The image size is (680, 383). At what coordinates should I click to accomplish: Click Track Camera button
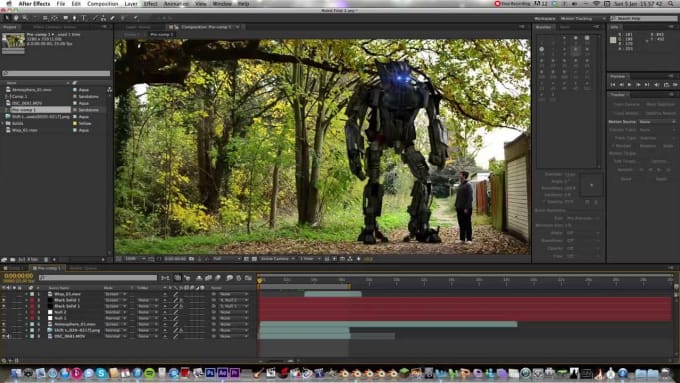627,105
